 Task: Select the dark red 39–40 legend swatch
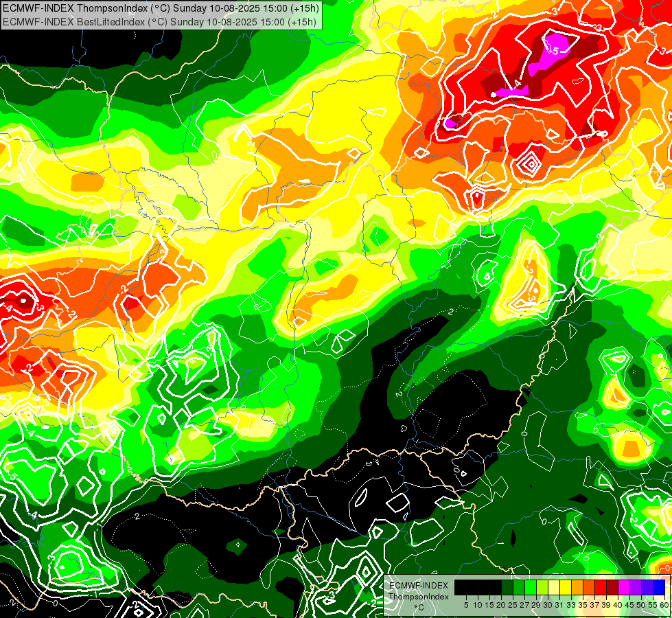point(612,587)
